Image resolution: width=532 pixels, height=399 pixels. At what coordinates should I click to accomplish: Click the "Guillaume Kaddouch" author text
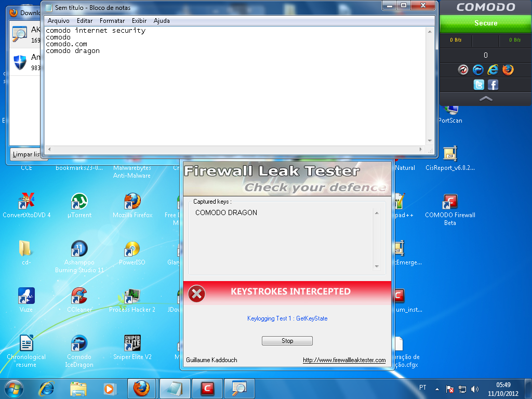(212, 360)
